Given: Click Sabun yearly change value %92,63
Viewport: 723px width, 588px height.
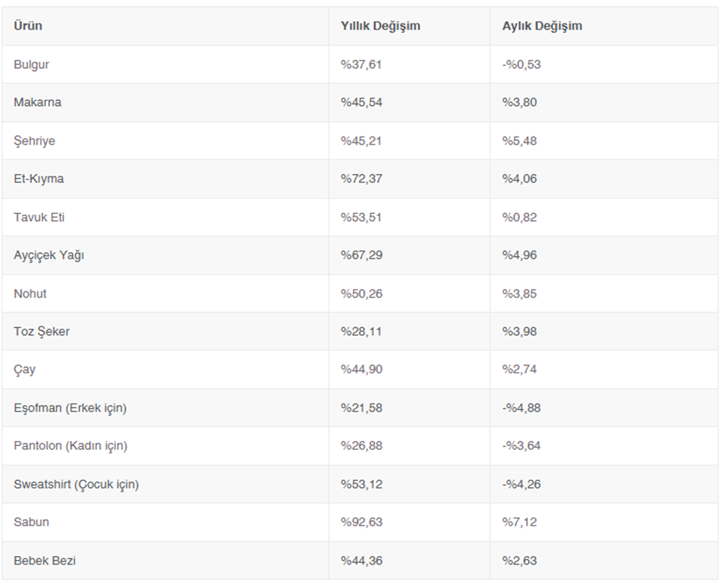Looking at the screenshot, I should 361,522.
